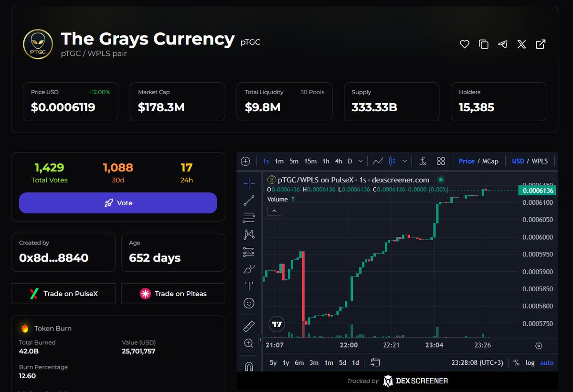Set the chart range to 5y

(273, 363)
